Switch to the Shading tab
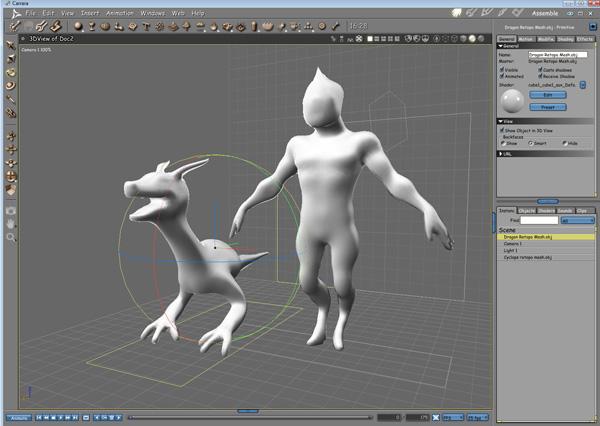The height and width of the screenshot is (426, 600). (565, 39)
